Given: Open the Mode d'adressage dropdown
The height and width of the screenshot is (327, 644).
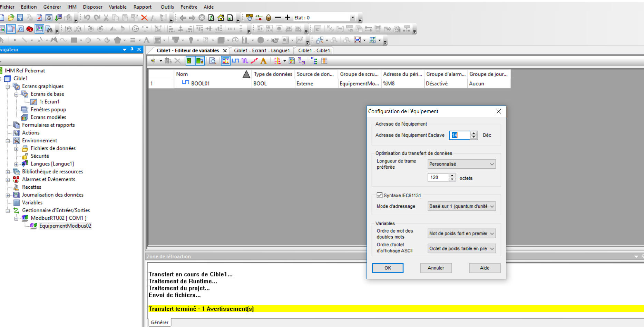Looking at the screenshot, I should pyautogui.click(x=461, y=206).
